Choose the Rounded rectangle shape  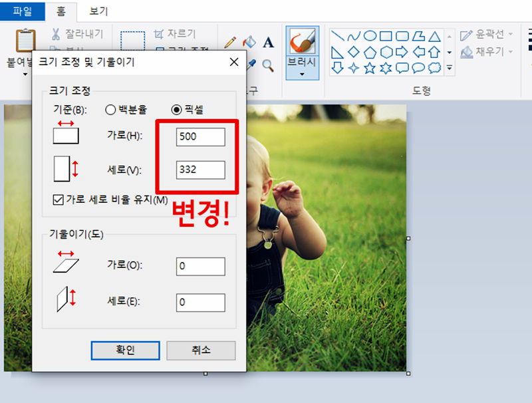[402, 36]
